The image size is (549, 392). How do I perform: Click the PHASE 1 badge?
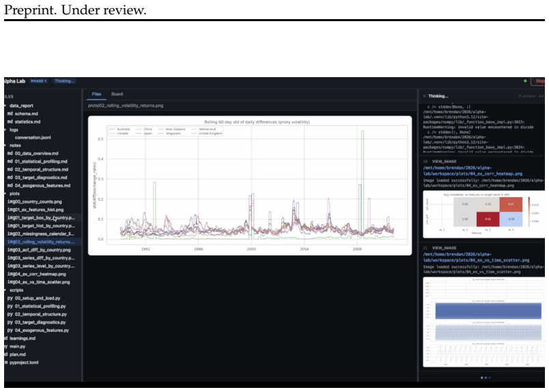tap(38, 81)
